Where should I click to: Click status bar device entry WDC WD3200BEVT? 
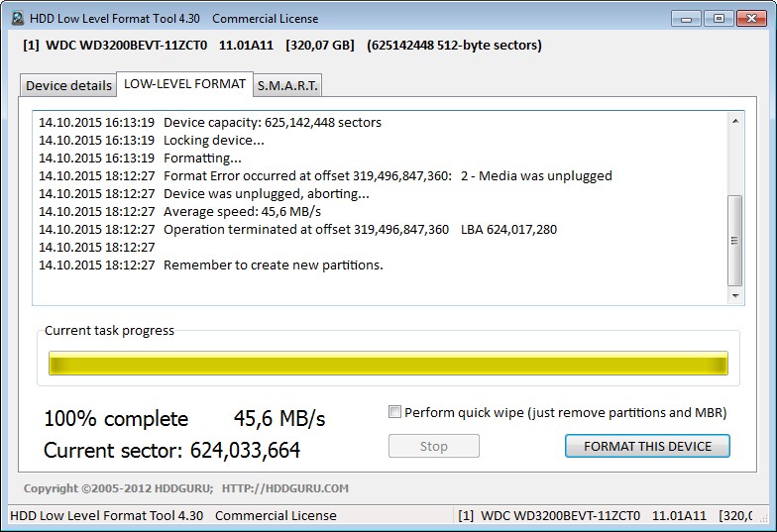605,515
